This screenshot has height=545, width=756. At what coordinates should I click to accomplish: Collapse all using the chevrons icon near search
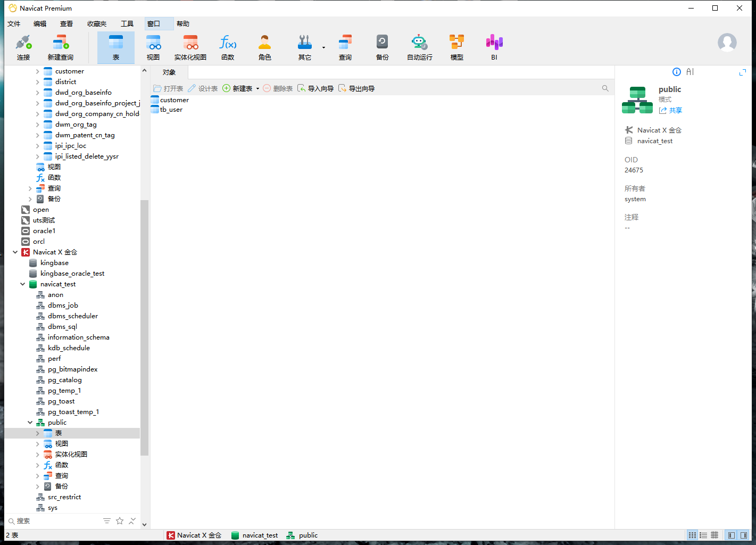pos(132,521)
